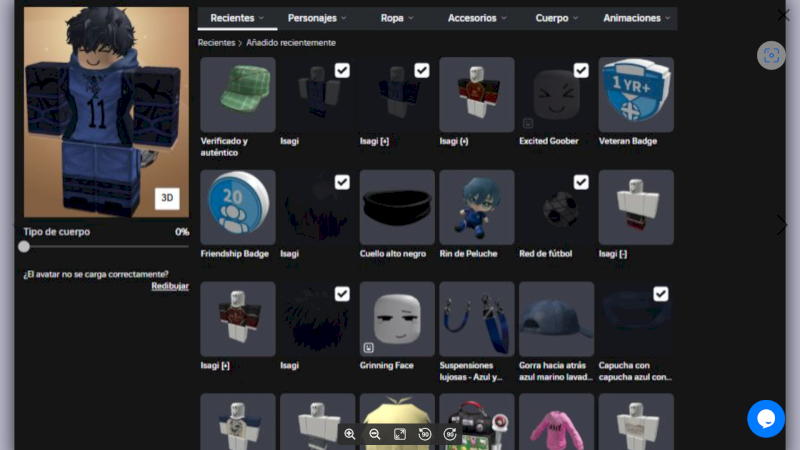
Task: Expand the Recientes dropdown arrow
Action: [x=261, y=18]
